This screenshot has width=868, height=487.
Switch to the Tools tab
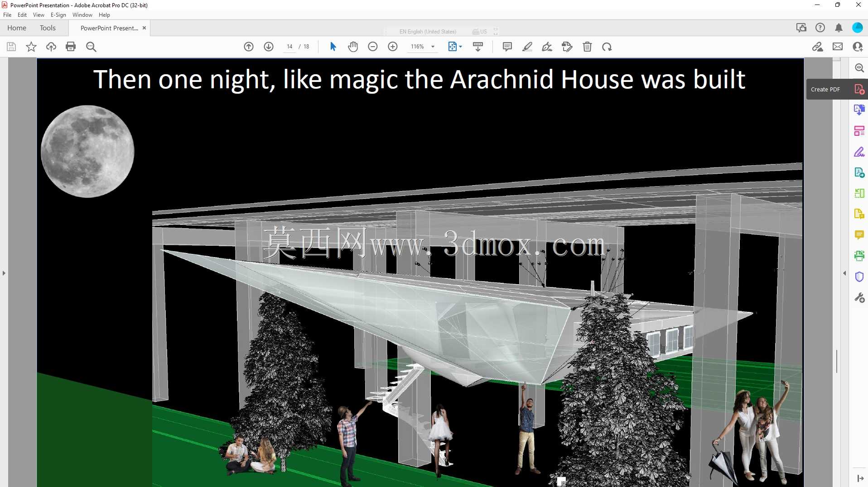(x=48, y=28)
